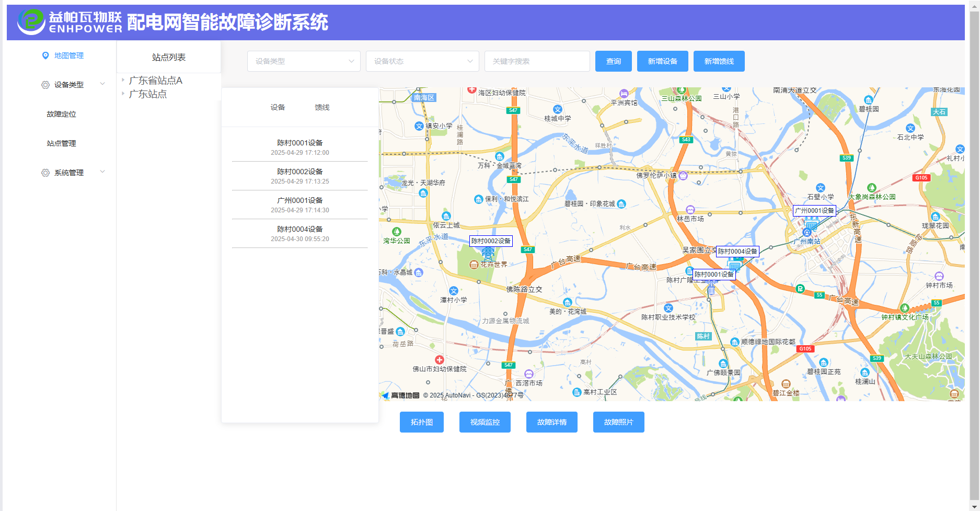Open the 拓扑图 topology view button
The width and height of the screenshot is (980, 511).
coord(422,422)
